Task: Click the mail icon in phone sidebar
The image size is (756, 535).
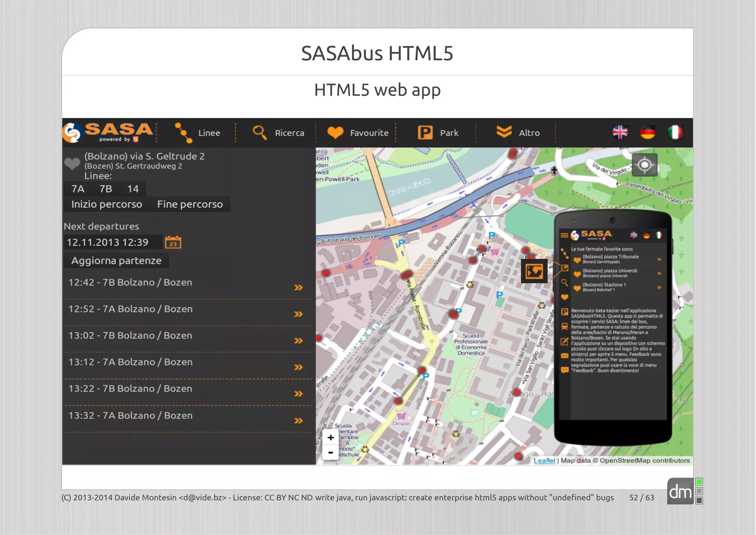Action: pyautogui.click(x=564, y=355)
